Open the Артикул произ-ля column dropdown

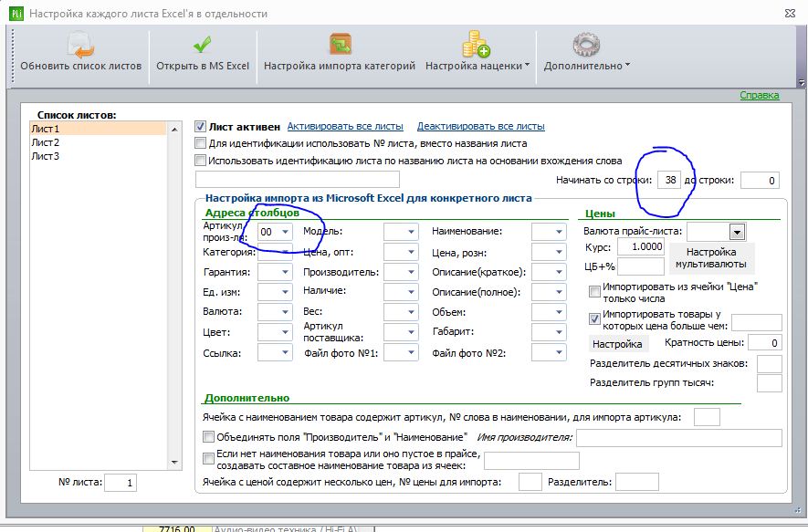[285, 232]
